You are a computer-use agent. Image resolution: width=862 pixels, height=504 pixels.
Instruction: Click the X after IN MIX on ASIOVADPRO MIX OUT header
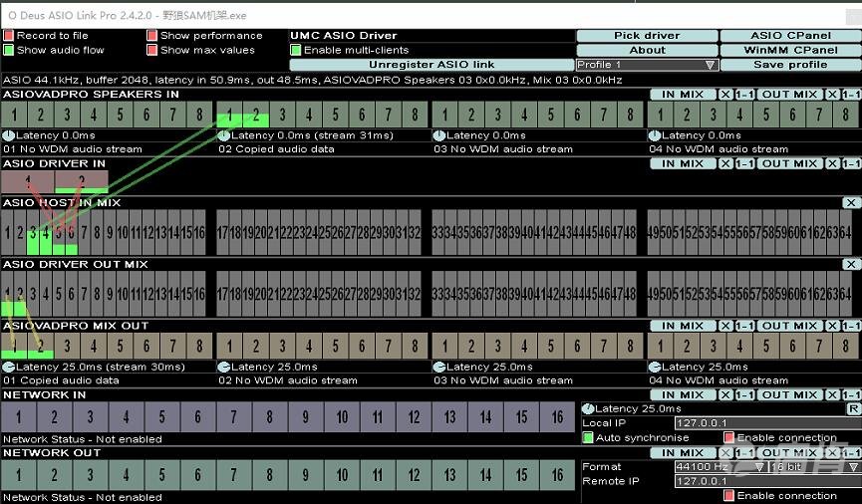click(x=725, y=326)
